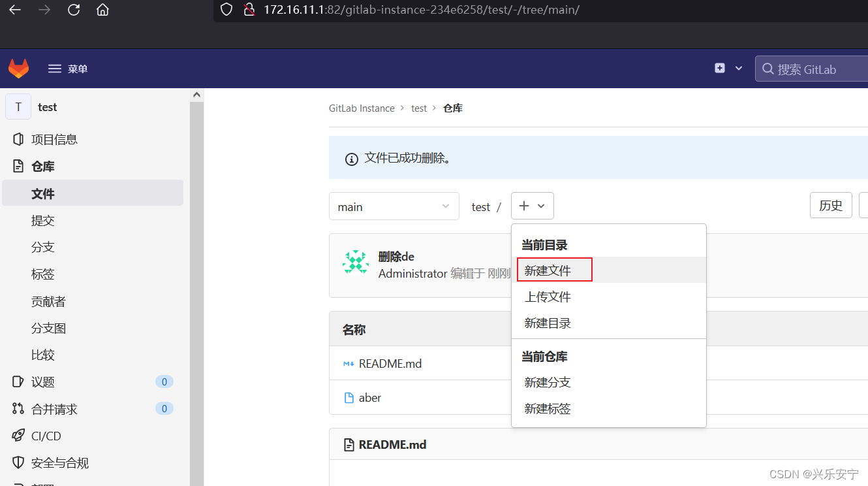Viewport: 868px width, 486px height.
Task: Open the 删除de commit title link
Action: pos(396,257)
